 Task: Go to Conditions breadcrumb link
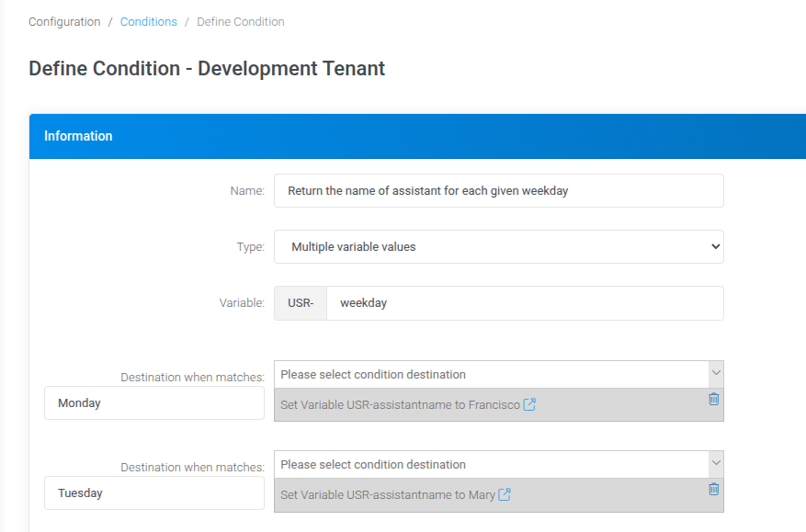(148, 21)
